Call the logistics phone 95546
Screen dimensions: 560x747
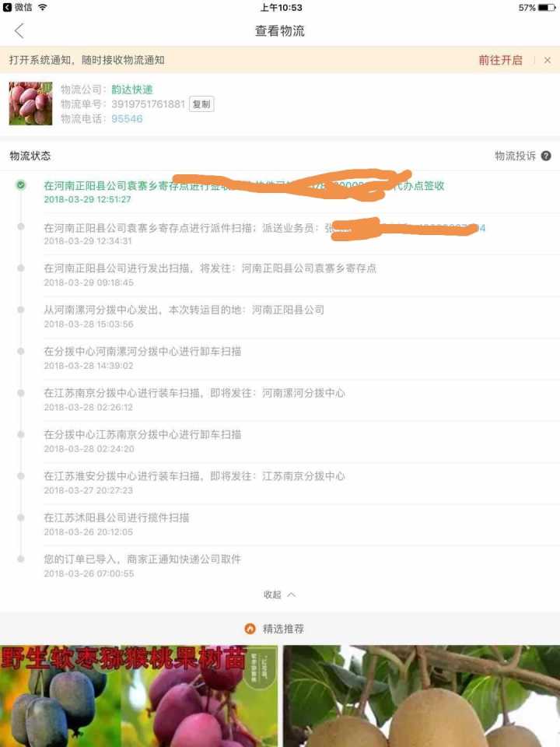(127, 118)
